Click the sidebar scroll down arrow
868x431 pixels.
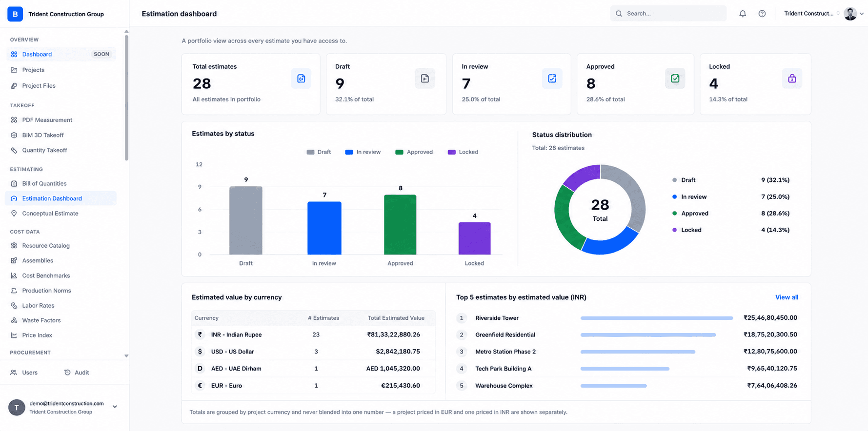tap(126, 356)
